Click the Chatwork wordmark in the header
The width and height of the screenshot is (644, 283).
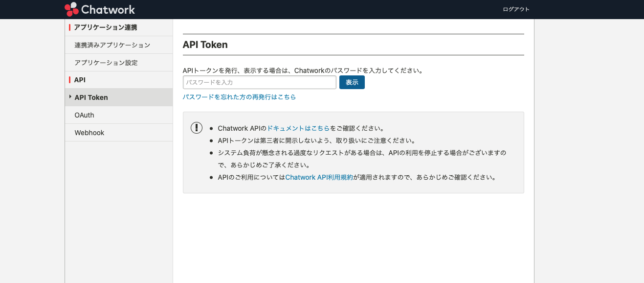point(108,9)
